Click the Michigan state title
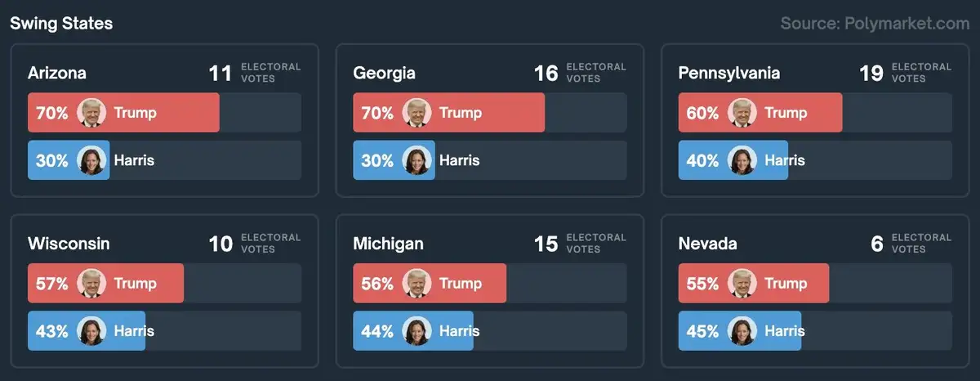The image size is (980, 381). 388,244
